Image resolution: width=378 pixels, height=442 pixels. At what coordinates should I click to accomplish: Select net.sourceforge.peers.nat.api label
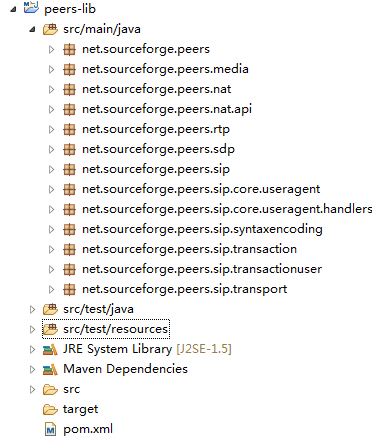click(x=167, y=110)
